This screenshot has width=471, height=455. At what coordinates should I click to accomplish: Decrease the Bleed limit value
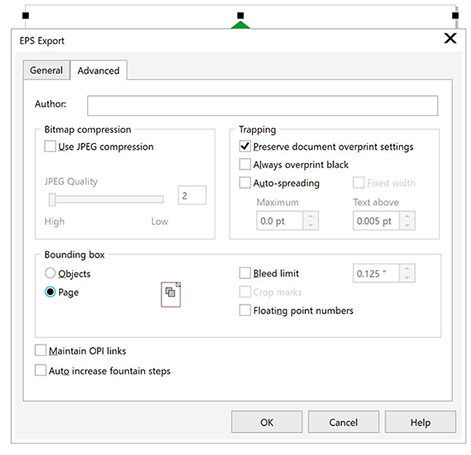pos(407,278)
